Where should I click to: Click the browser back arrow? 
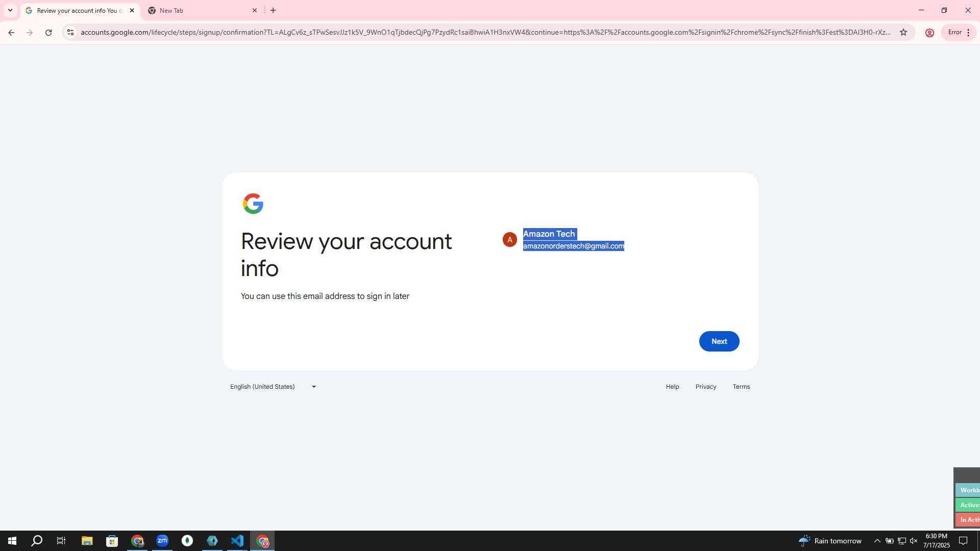tap(11, 32)
